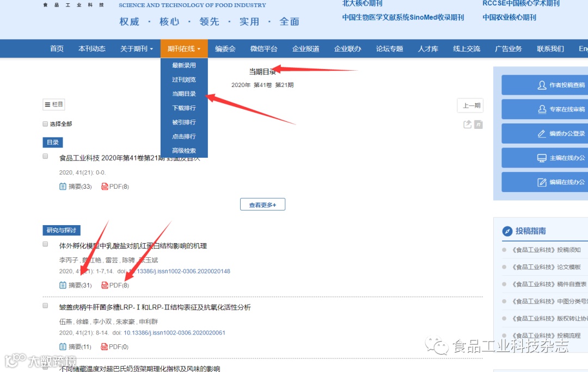Viewport: 588px width, 372px height.
Task: Click issue label 2020年 第41卷 第21期
Action: pyautogui.click(x=262, y=85)
